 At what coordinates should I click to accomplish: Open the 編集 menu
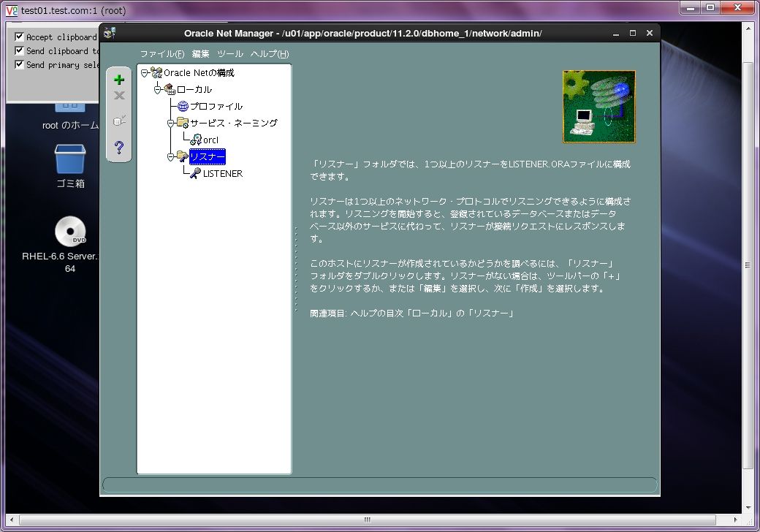point(201,54)
